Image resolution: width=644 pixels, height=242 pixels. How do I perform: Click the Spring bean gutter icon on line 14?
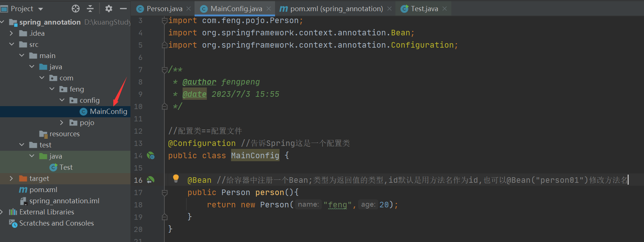click(151, 156)
